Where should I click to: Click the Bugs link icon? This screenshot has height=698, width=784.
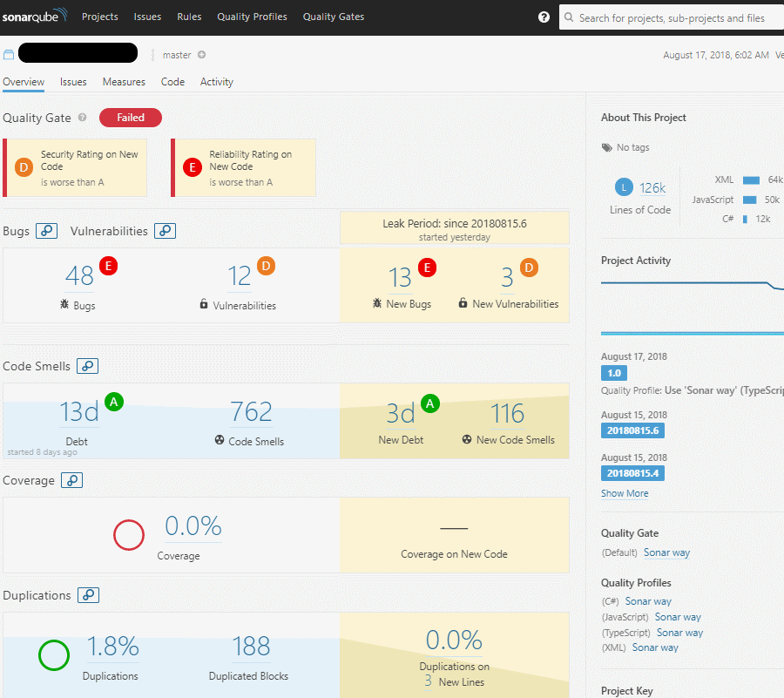tap(47, 231)
